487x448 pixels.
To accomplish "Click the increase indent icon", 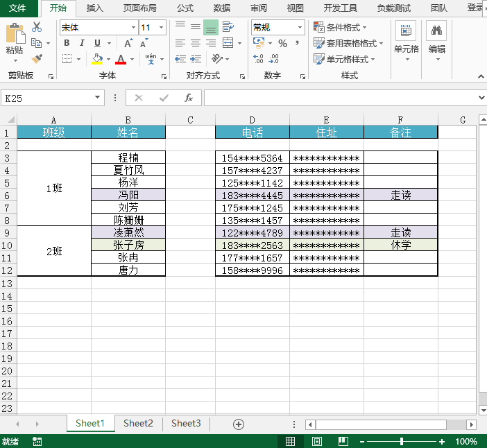I will pyautogui.click(x=196, y=59).
